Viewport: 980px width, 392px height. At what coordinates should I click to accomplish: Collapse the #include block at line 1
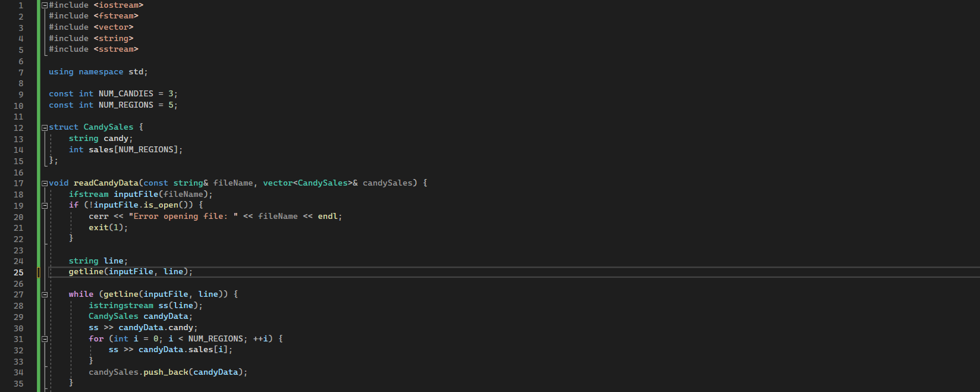click(x=45, y=5)
